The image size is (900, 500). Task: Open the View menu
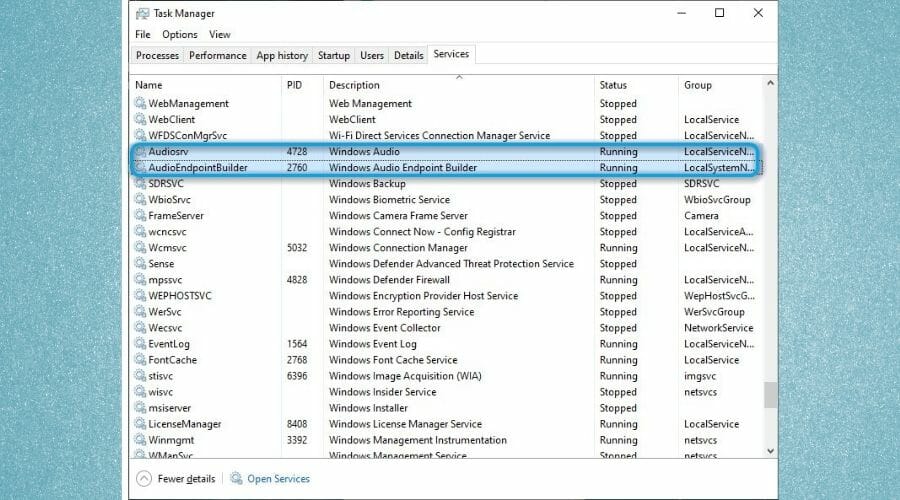click(x=220, y=34)
